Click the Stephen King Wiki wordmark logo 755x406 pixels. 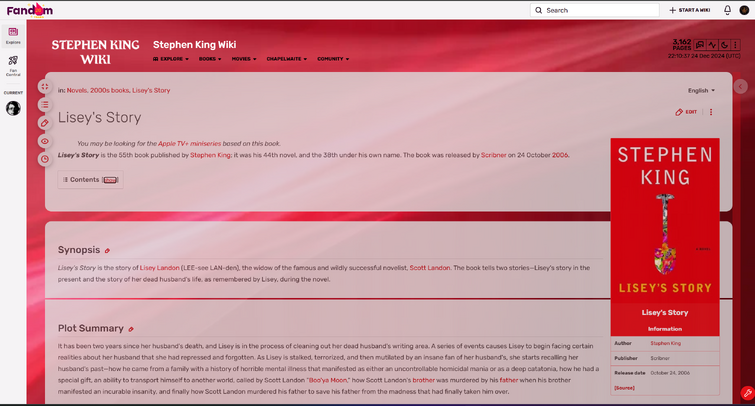point(95,52)
